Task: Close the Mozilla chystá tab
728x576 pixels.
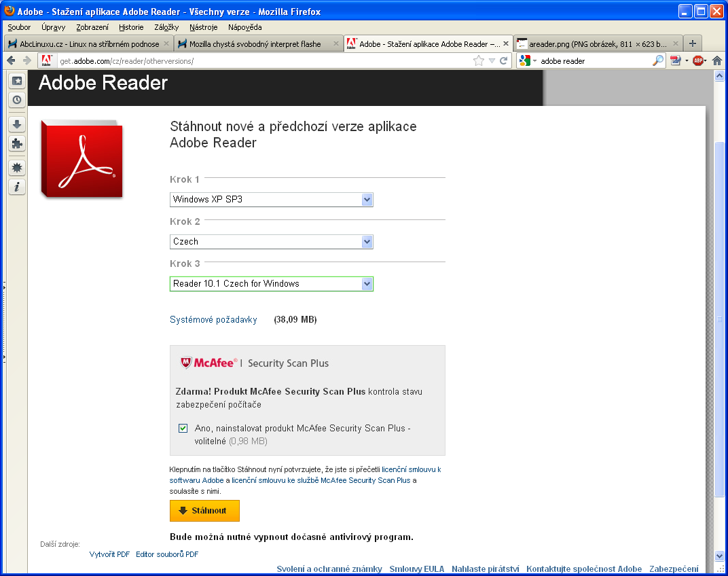Action: coord(336,43)
